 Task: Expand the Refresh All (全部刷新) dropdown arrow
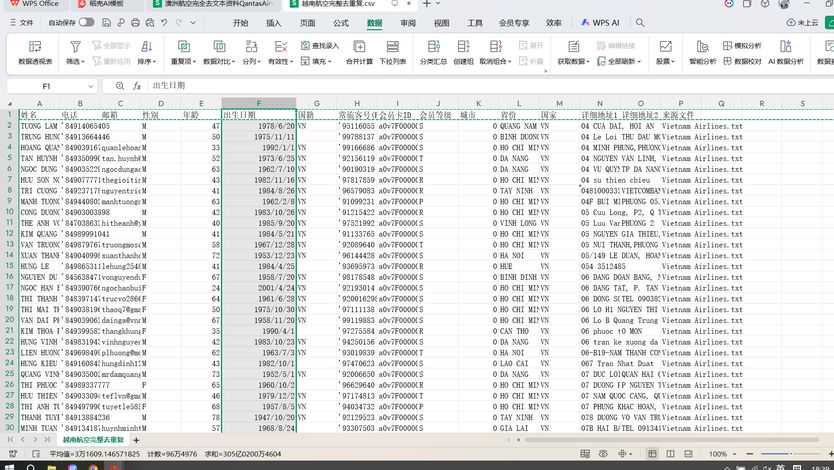click(639, 62)
